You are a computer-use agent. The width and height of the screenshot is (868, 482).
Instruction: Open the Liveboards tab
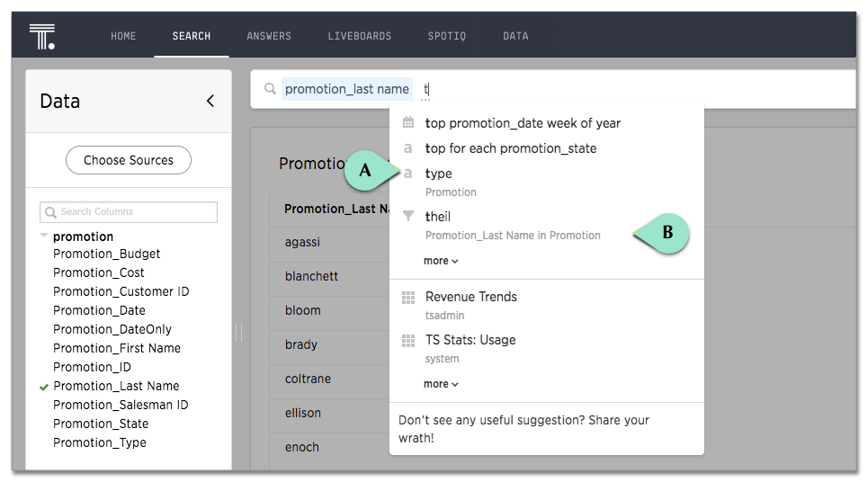point(359,36)
